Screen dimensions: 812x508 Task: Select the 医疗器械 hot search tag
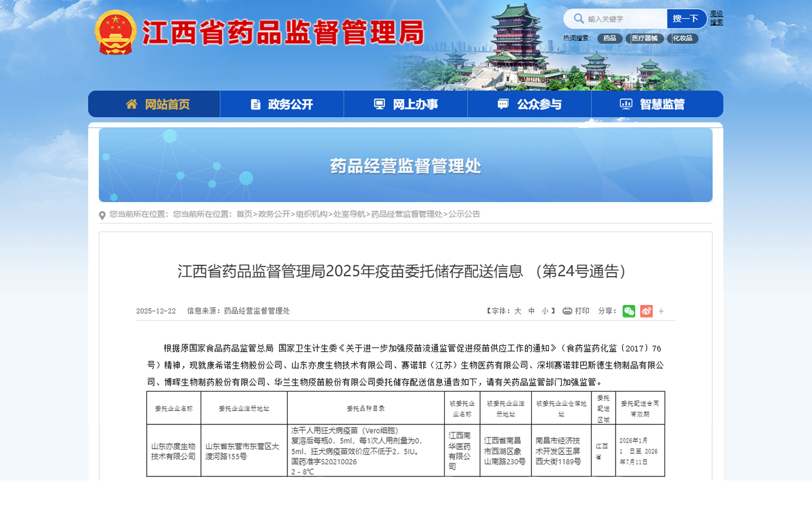(x=644, y=38)
